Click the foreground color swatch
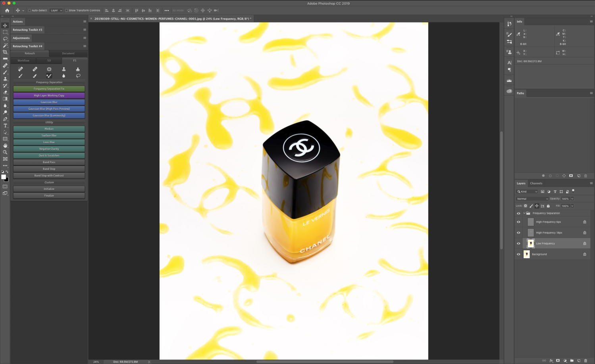The image size is (595, 364). pos(4,177)
